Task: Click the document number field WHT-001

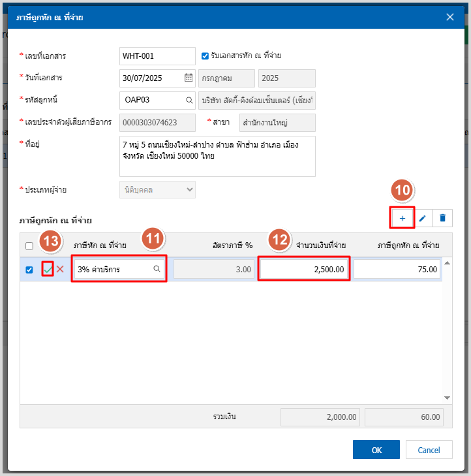Action: coord(157,56)
